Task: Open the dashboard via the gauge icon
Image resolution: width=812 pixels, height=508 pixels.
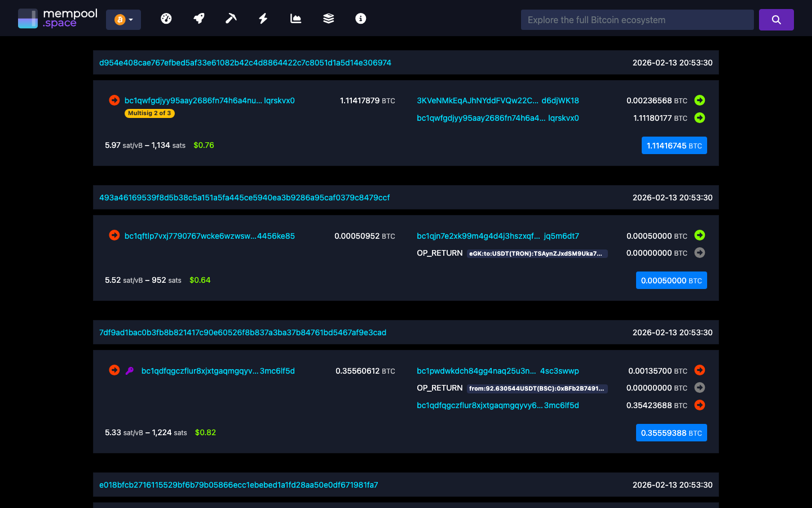Action: pos(166,18)
